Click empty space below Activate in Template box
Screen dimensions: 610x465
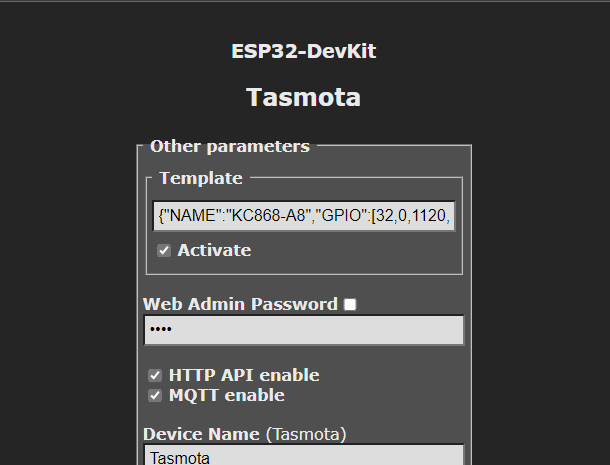coord(304,265)
